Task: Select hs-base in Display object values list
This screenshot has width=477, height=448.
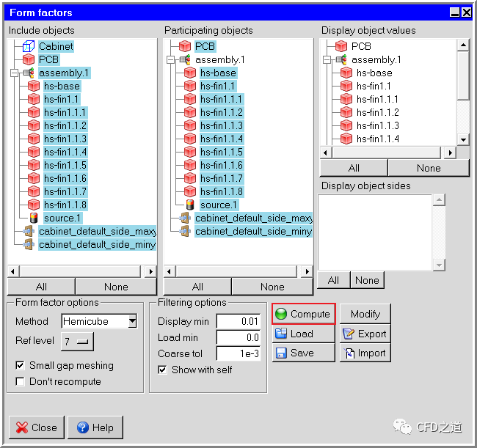Action: [374, 73]
